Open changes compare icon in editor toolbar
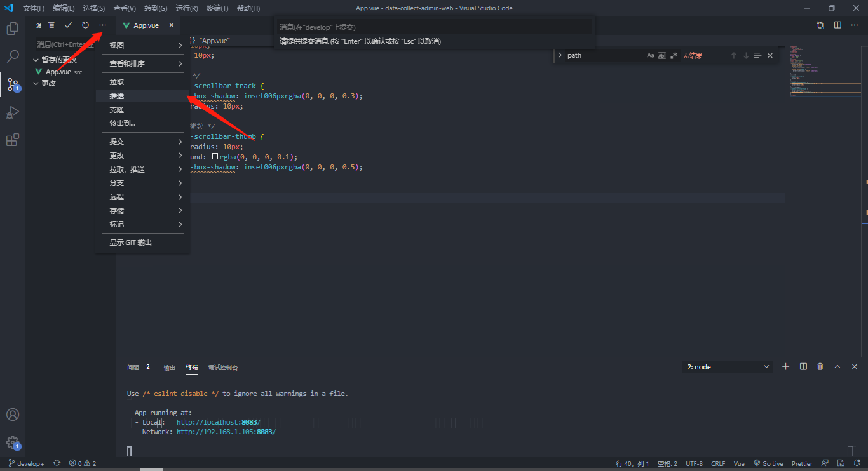The height and width of the screenshot is (471, 868). pyautogui.click(x=820, y=25)
